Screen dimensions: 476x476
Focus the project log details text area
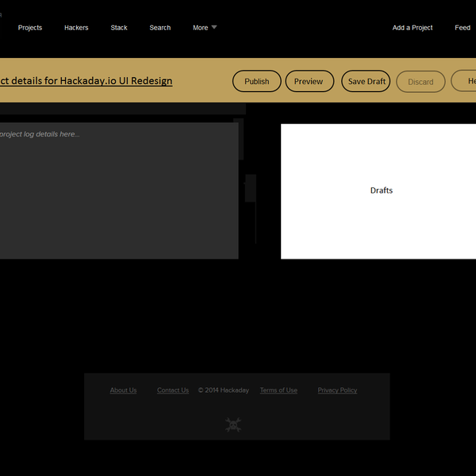coord(119,190)
